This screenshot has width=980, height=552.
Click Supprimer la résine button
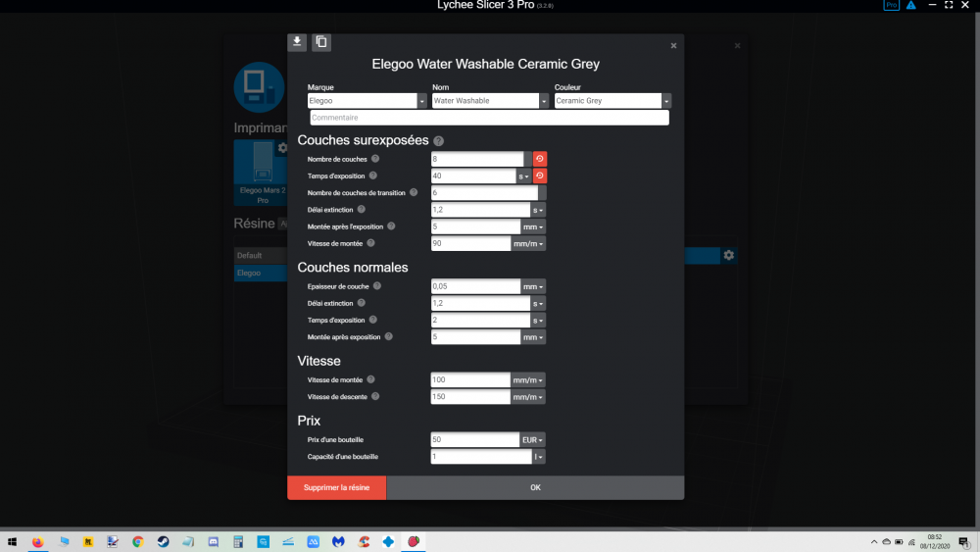click(337, 487)
